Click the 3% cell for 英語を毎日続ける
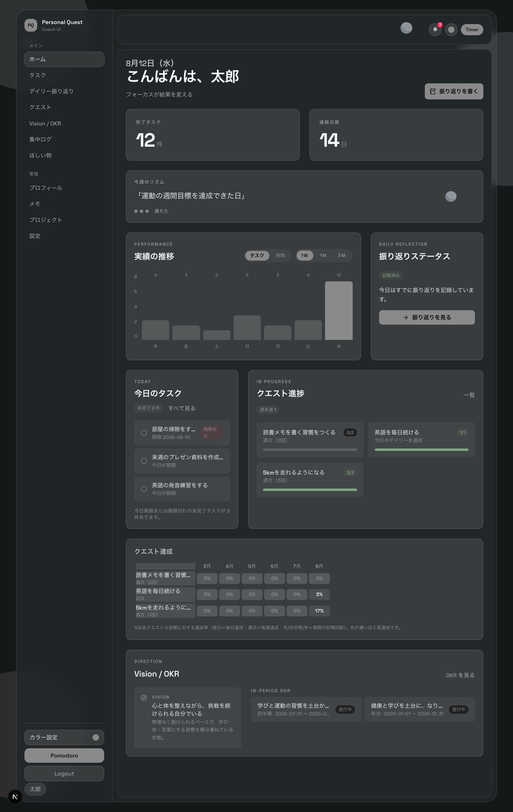The height and width of the screenshot is (812, 513). (x=319, y=595)
